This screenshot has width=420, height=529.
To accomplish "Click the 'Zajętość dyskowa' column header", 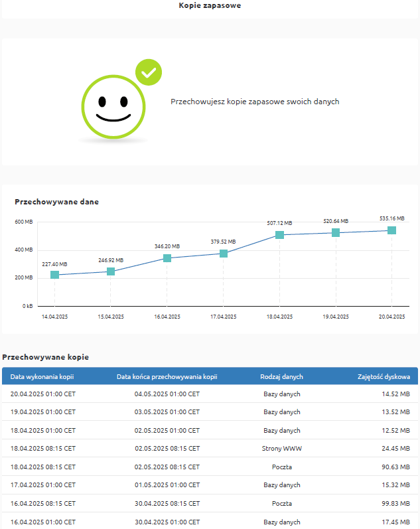I will (384, 376).
